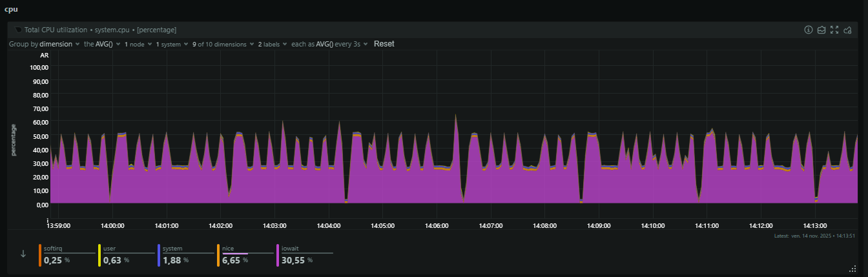Click the blue system color bar

[x=159, y=255]
